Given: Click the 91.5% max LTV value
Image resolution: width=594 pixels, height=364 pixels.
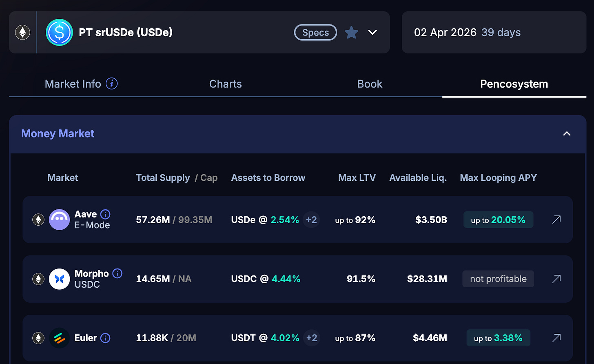Looking at the screenshot, I should point(361,279).
